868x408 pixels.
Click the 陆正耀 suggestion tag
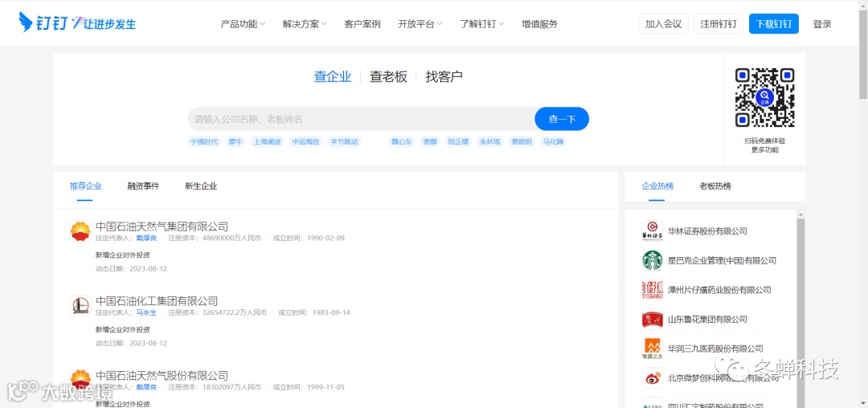[458, 141]
